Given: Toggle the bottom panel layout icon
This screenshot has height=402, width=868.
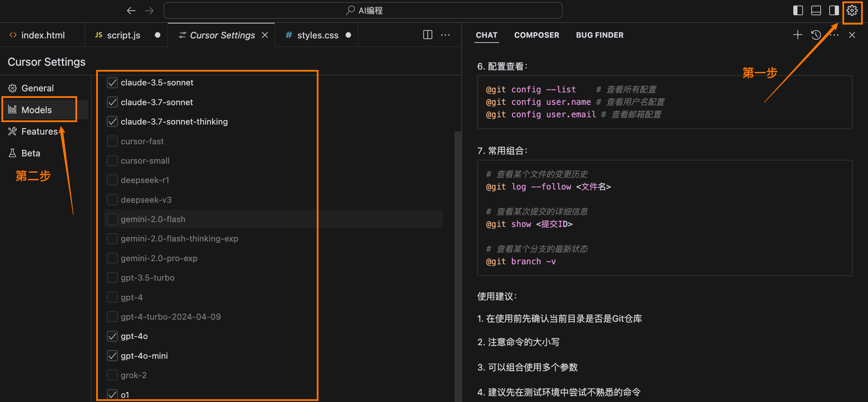Looking at the screenshot, I should pos(816,11).
